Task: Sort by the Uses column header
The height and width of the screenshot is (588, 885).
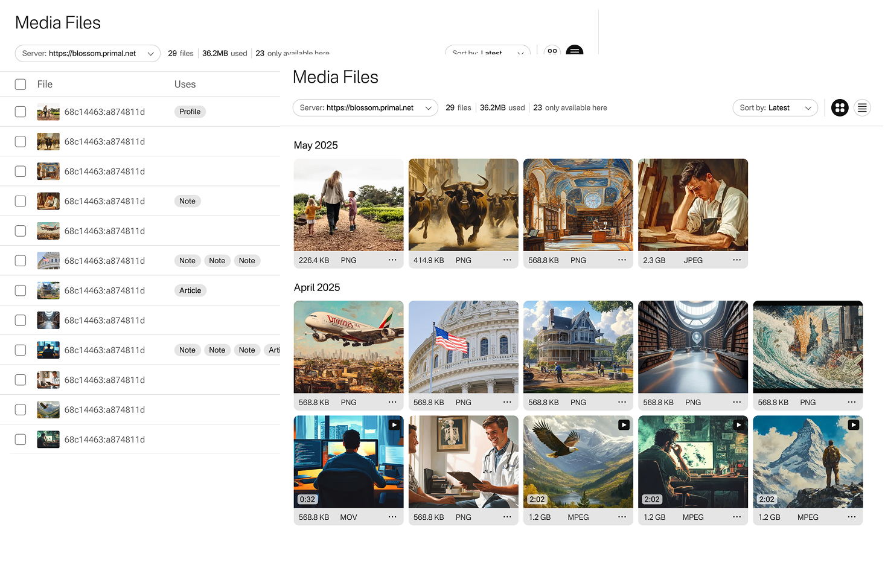Action: (185, 85)
